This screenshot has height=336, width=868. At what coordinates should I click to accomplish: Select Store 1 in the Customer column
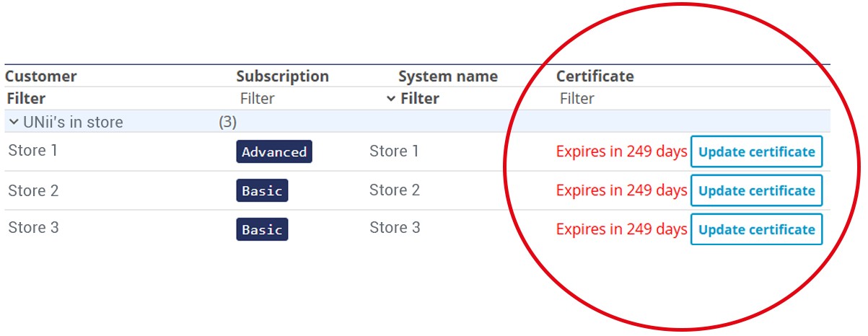[33, 151]
